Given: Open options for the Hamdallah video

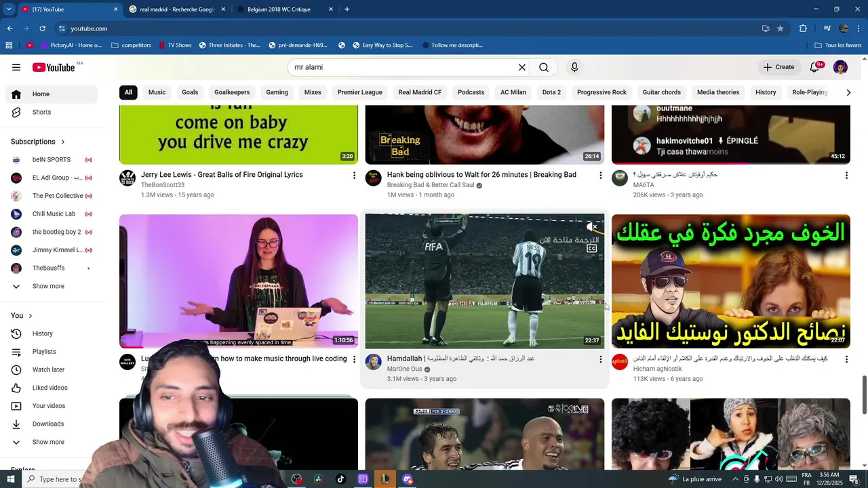Looking at the screenshot, I should 600,359.
